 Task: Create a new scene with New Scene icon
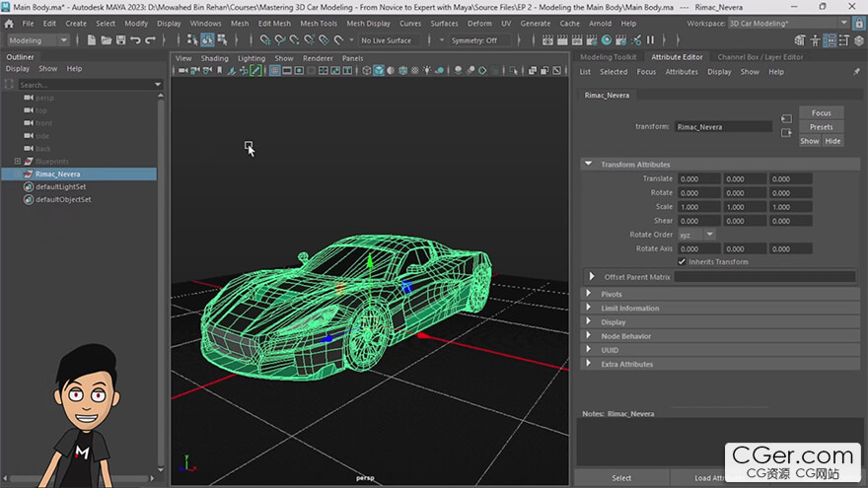coord(92,40)
